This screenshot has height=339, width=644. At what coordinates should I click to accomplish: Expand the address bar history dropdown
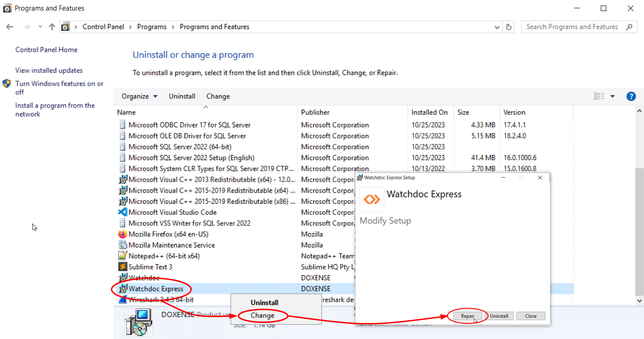point(497,27)
